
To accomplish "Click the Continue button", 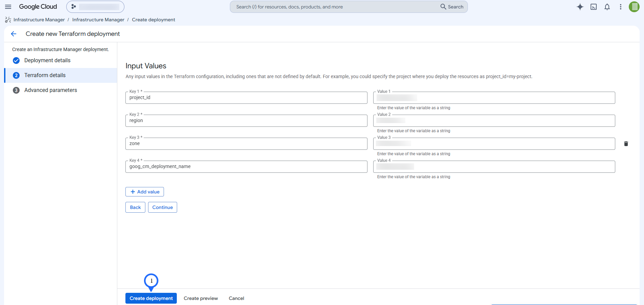I will coord(163,207).
